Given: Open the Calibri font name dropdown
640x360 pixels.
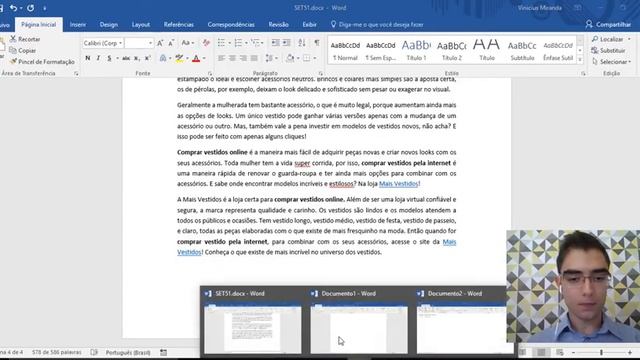Looking at the screenshot, I should click(120, 43).
